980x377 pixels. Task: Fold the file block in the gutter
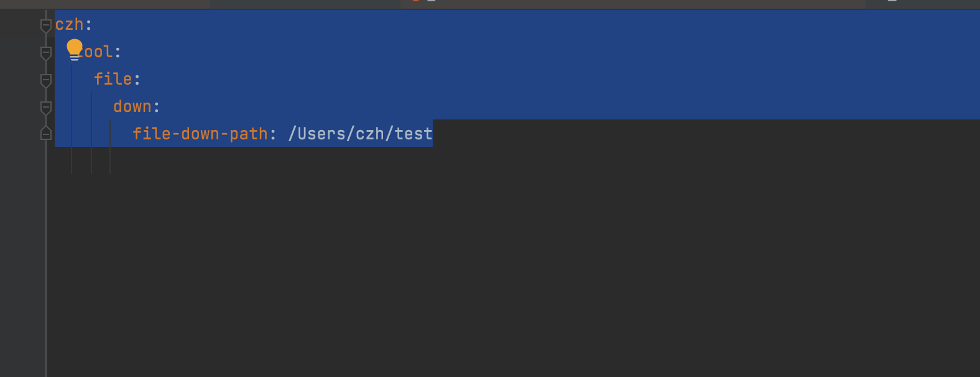tap(46, 80)
